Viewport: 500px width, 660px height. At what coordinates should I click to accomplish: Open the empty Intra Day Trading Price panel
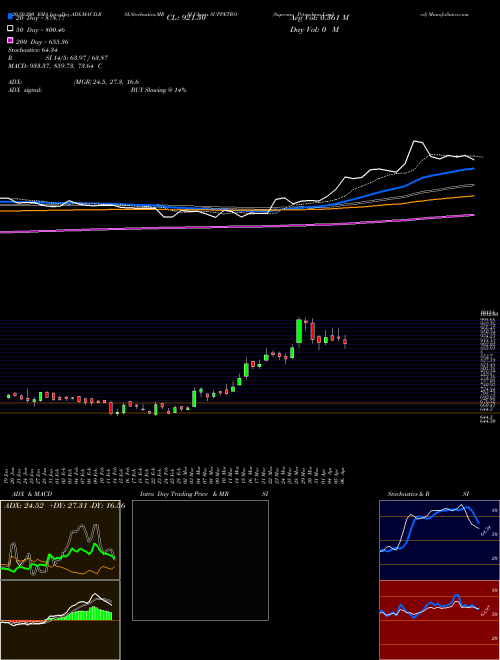[x=200, y=560]
